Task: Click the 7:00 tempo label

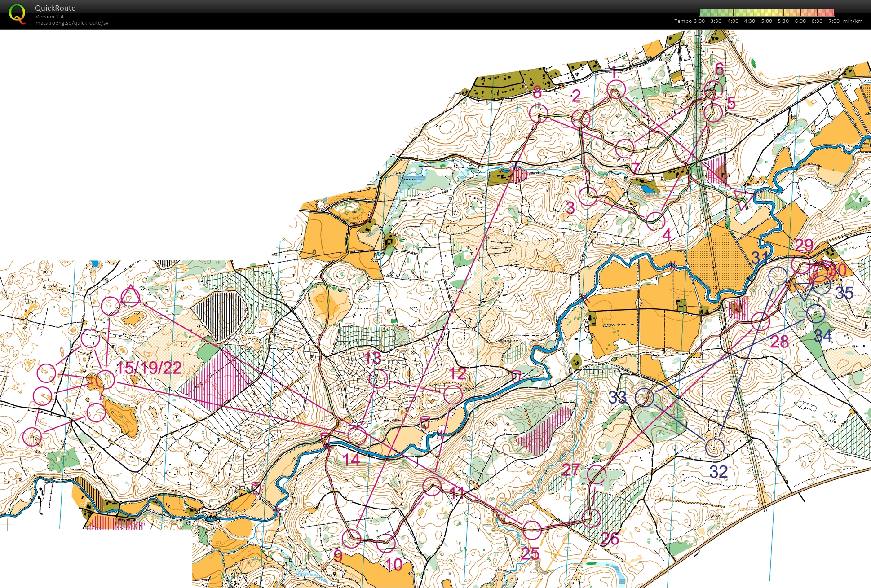Action: [834, 21]
